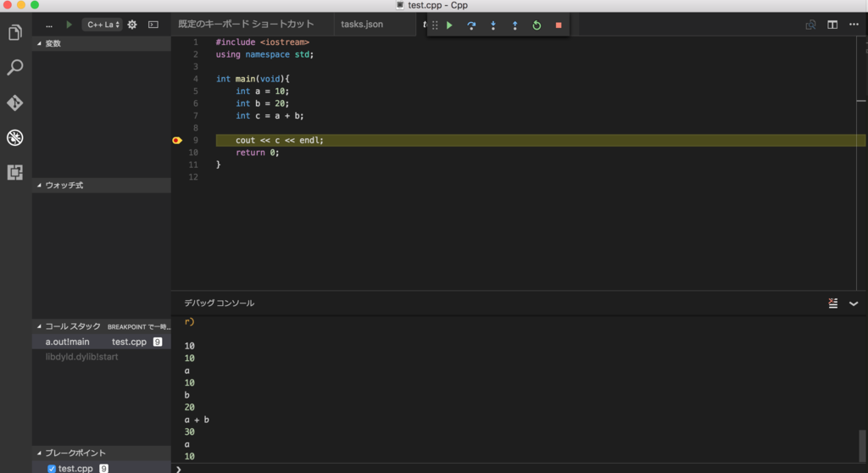
Task: Click the ellipsis in the debug sidebar header
Action: click(49, 25)
